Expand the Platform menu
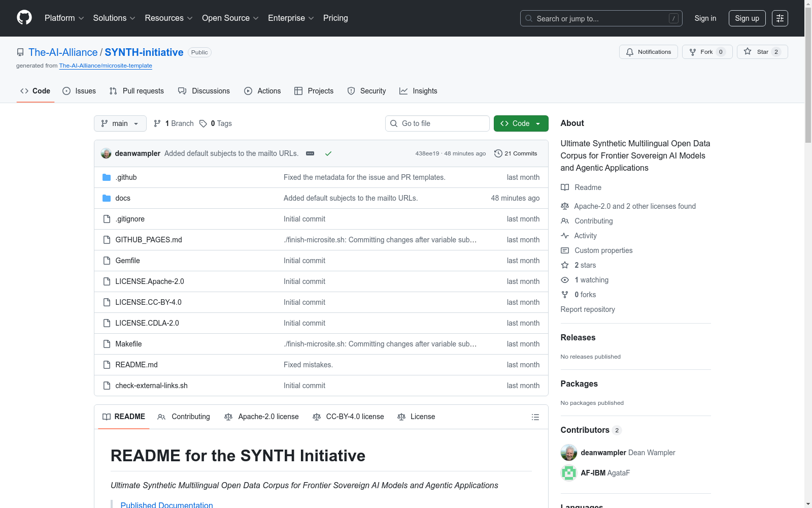The image size is (812, 508). [64, 18]
